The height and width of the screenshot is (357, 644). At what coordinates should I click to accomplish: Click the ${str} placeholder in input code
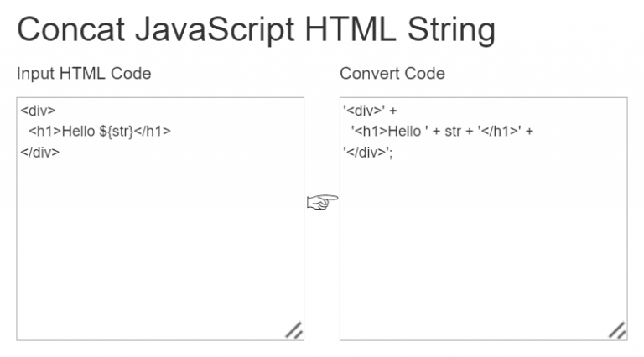pyautogui.click(x=117, y=132)
